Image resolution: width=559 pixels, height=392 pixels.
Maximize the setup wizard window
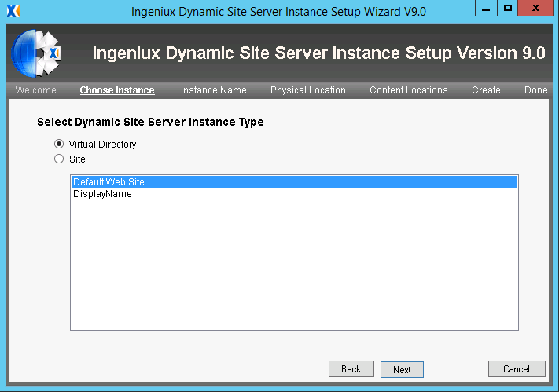tap(508, 8)
